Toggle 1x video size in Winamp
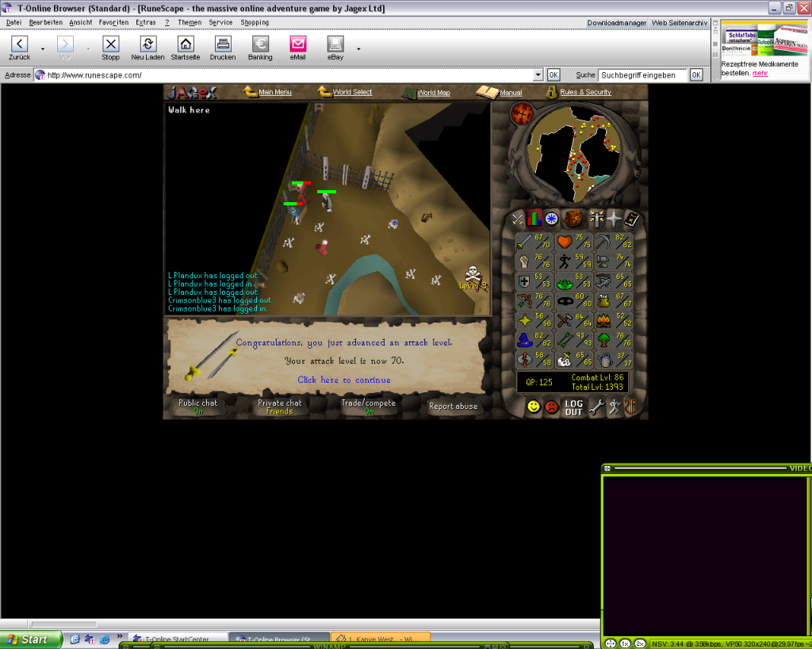 625,643
